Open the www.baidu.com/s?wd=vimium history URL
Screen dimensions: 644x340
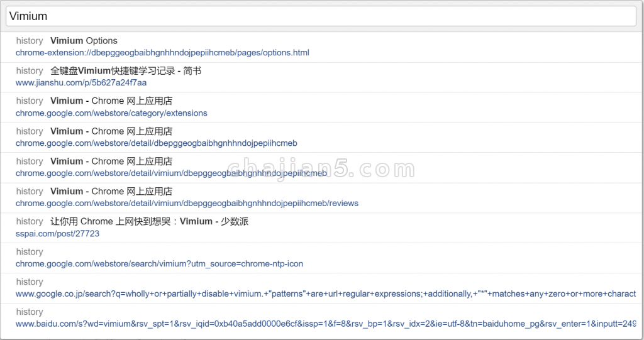click(326, 324)
